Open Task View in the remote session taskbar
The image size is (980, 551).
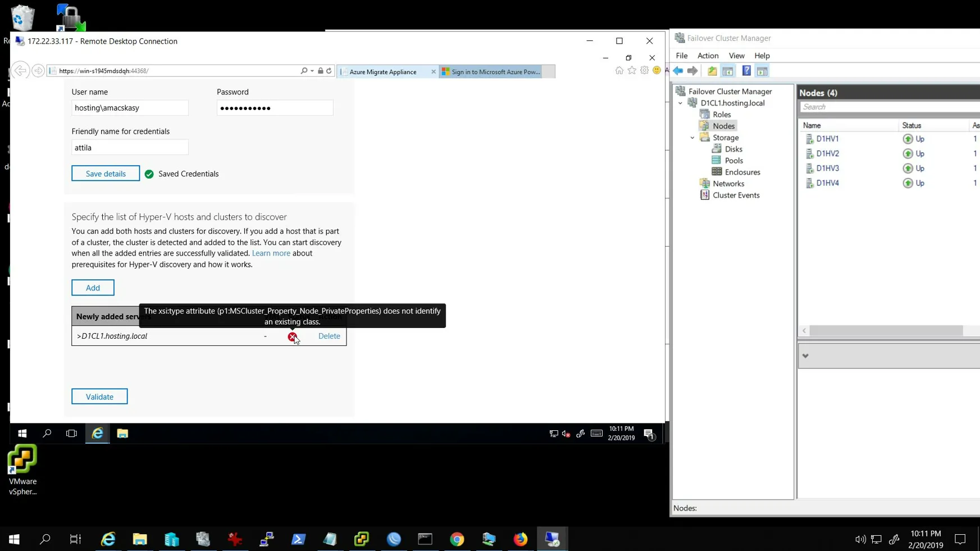pos(71,433)
